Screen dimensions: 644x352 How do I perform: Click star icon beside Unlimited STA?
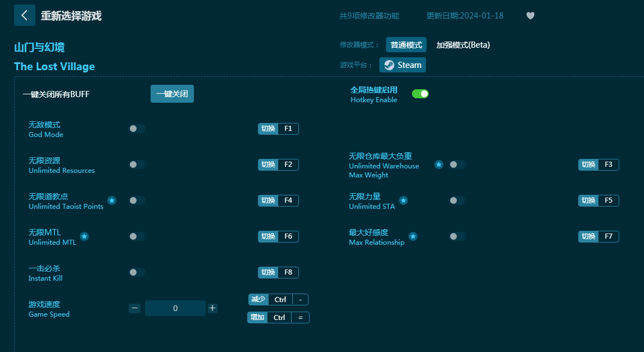coord(403,200)
